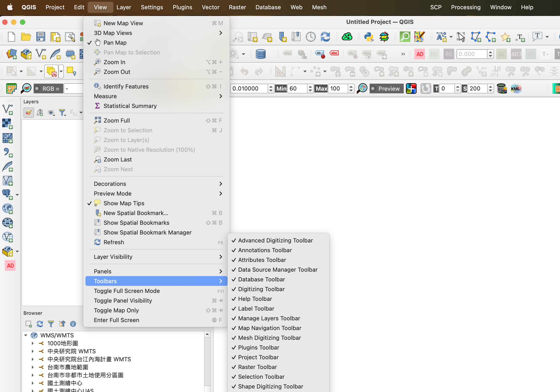Screen dimensions: 560x392
Task: Uncheck Label Toolbar in toolbars list
Action: (256, 309)
